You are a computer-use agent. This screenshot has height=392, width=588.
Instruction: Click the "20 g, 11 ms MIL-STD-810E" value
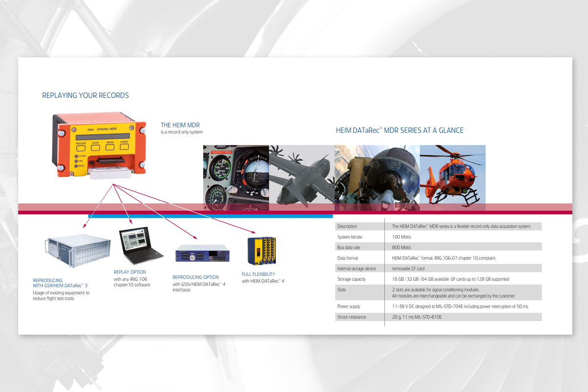click(x=417, y=317)
